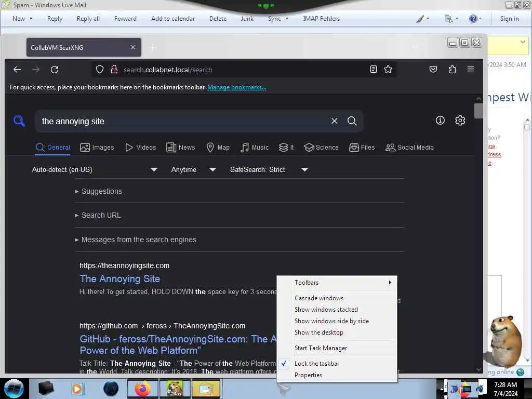Click the search query input field

click(183, 121)
